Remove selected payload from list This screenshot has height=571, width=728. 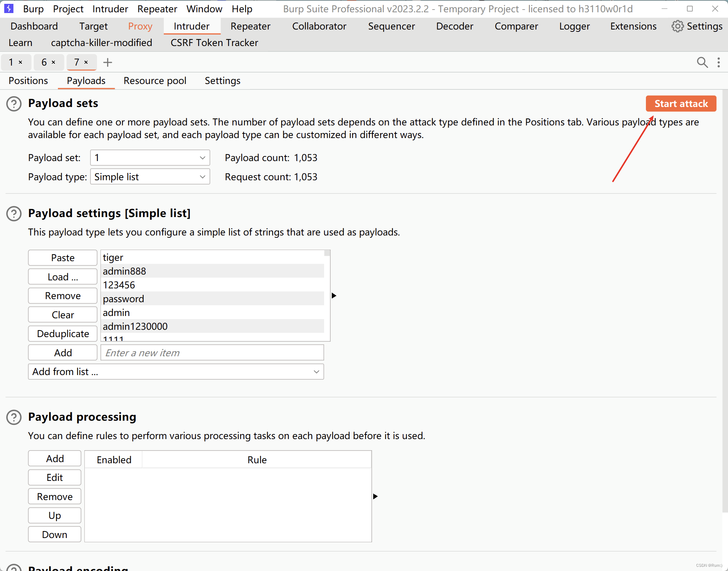tap(63, 296)
